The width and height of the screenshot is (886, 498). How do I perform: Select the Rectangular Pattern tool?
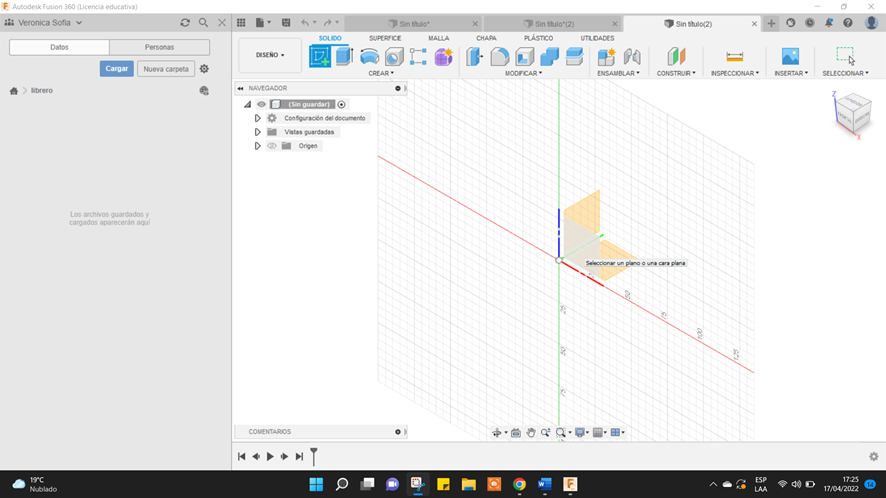[418, 57]
